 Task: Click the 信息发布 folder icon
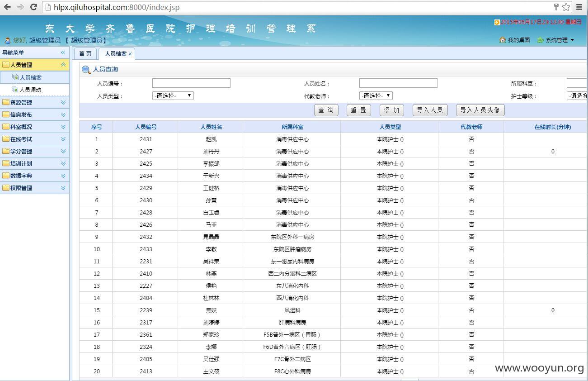point(6,114)
